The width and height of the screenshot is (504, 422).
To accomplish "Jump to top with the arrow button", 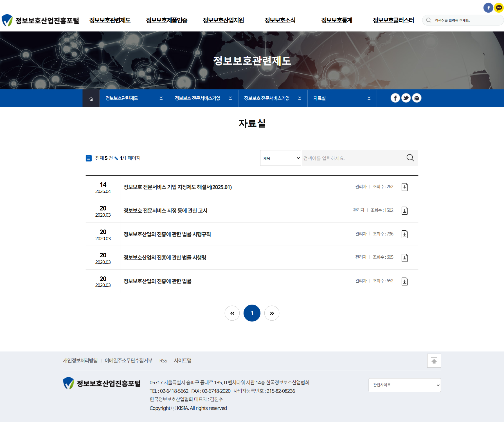I will (434, 361).
